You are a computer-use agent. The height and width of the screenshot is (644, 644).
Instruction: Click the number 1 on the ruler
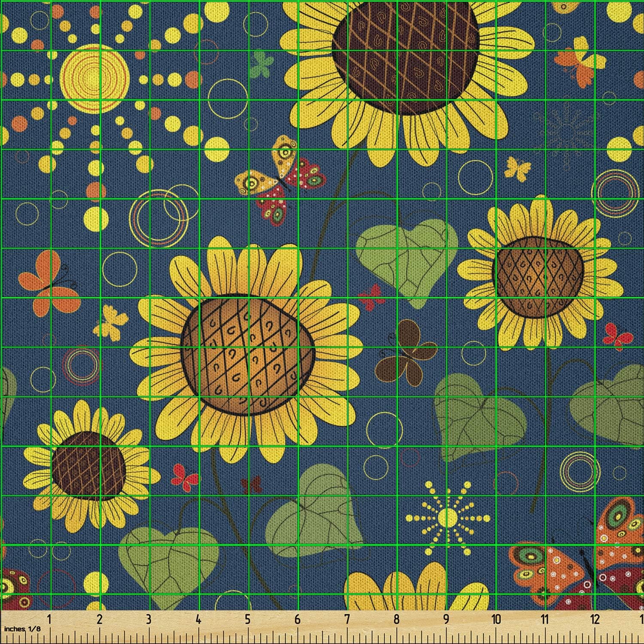tap(50, 620)
